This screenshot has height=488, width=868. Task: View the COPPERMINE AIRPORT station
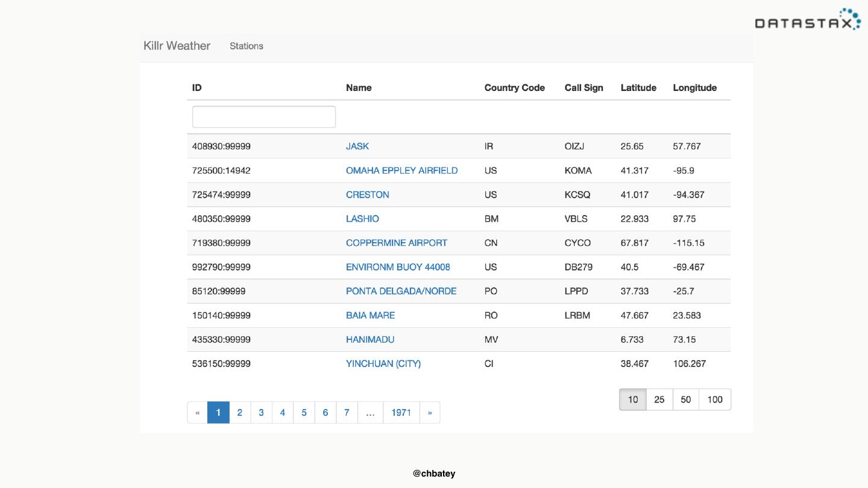pyautogui.click(x=396, y=243)
